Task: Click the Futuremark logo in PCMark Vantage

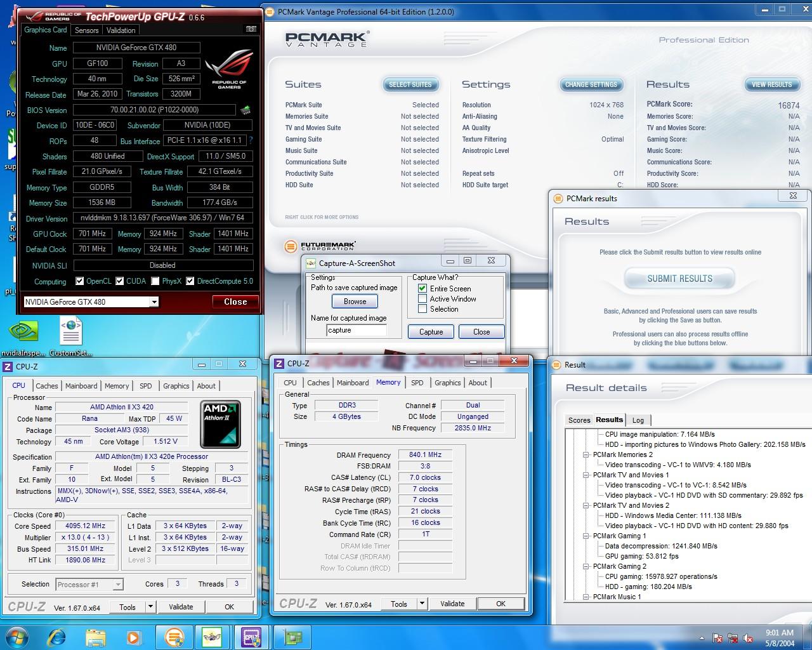Action: coord(320,246)
